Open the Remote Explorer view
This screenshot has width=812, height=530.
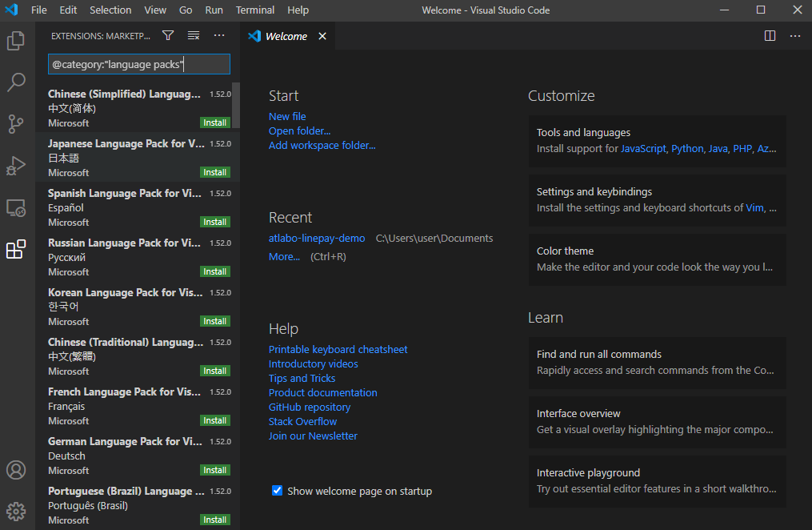click(16, 207)
